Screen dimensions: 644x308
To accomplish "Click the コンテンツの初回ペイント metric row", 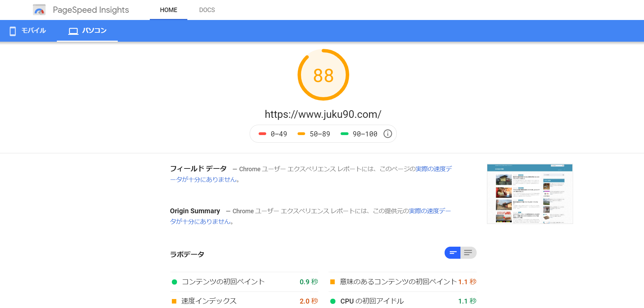I will [244, 282].
